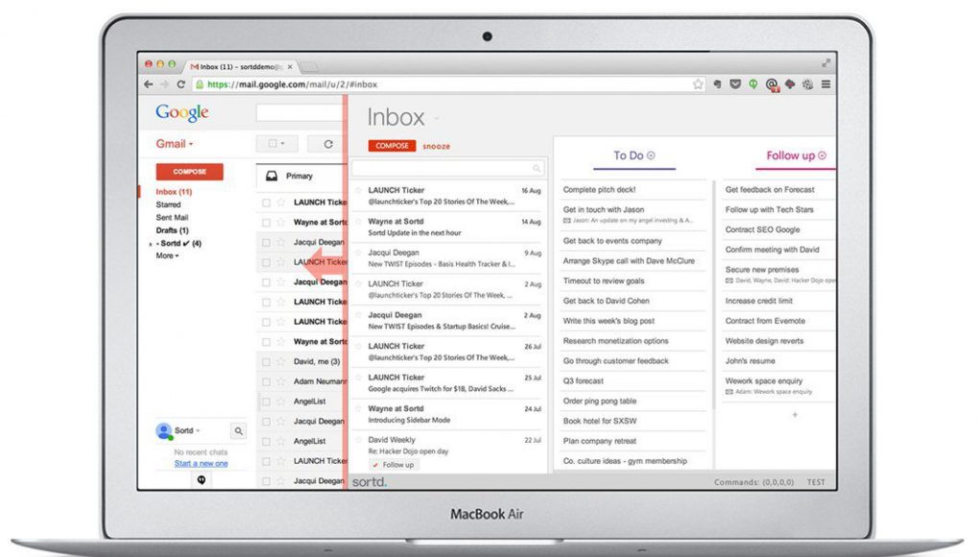Star the Wayne at Sortd 24 Jul email
980x557 pixels.
tap(359, 409)
